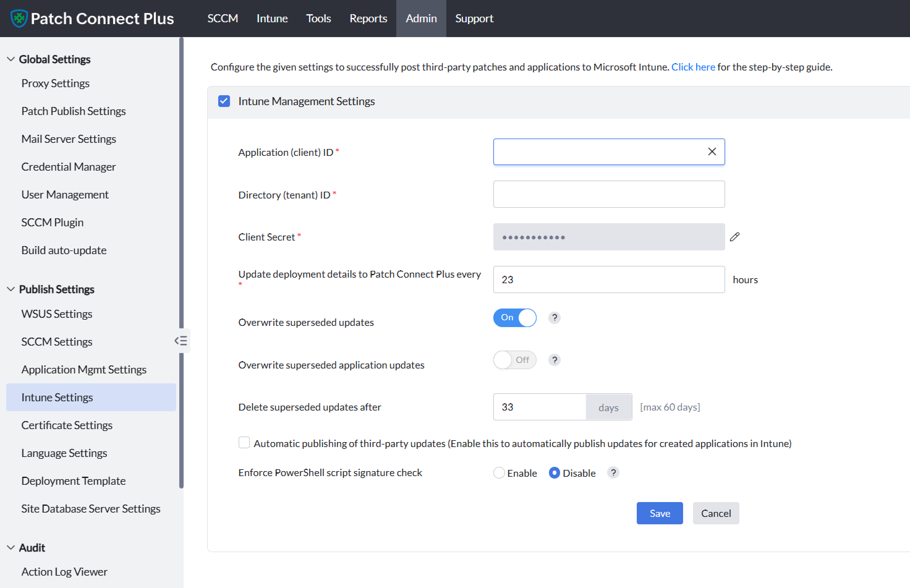Save the Intune settings
The height and width of the screenshot is (588, 910).
click(660, 513)
